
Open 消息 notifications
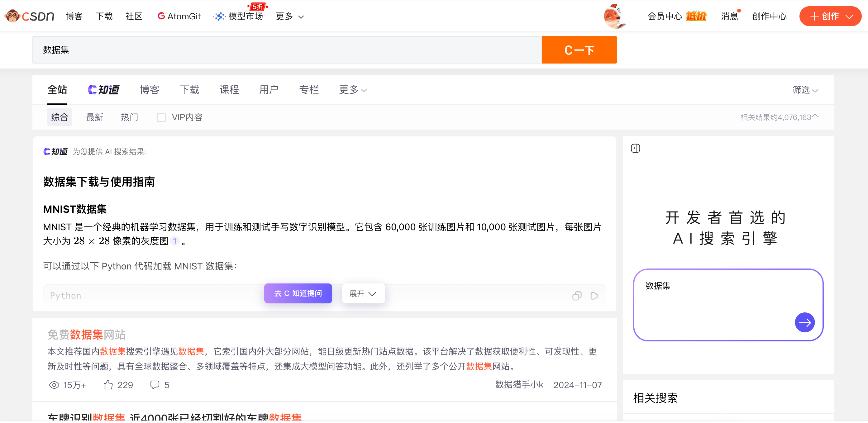pos(729,16)
